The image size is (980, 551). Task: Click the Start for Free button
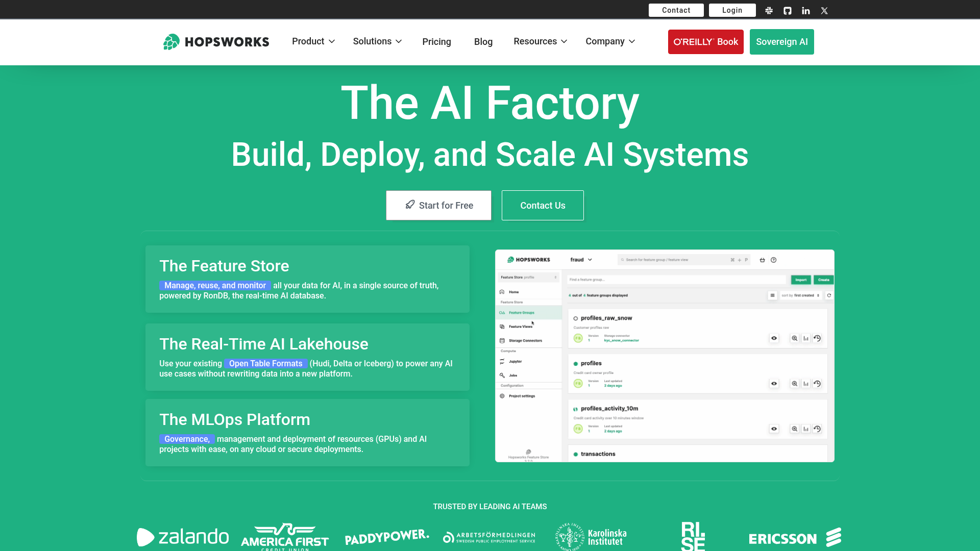[438, 205]
